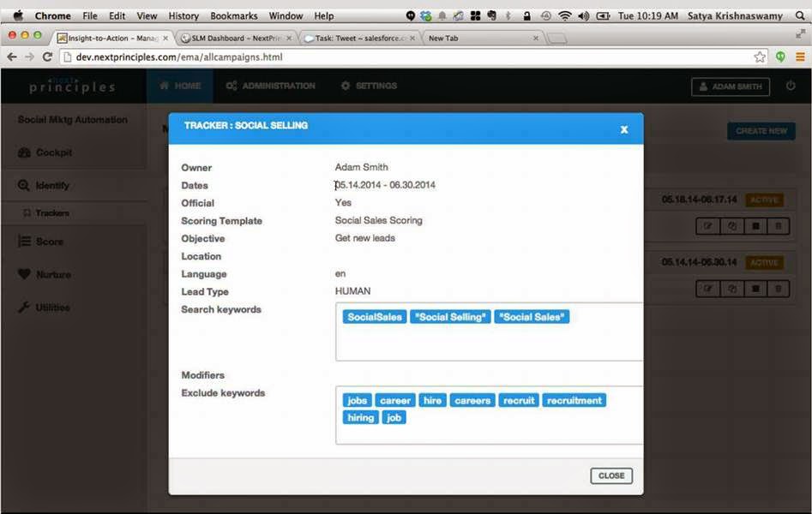
Task: Click the ACTIVE badge on the 05.18.14 row
Action: (764, 200)
